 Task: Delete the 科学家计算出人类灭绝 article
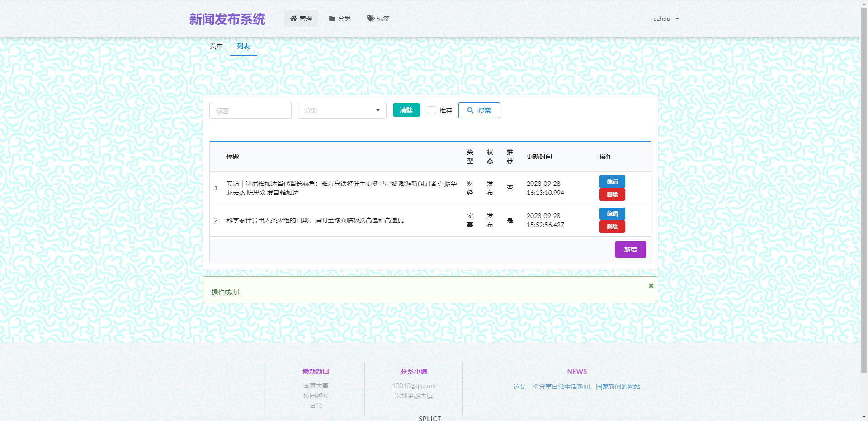[612, 227]
